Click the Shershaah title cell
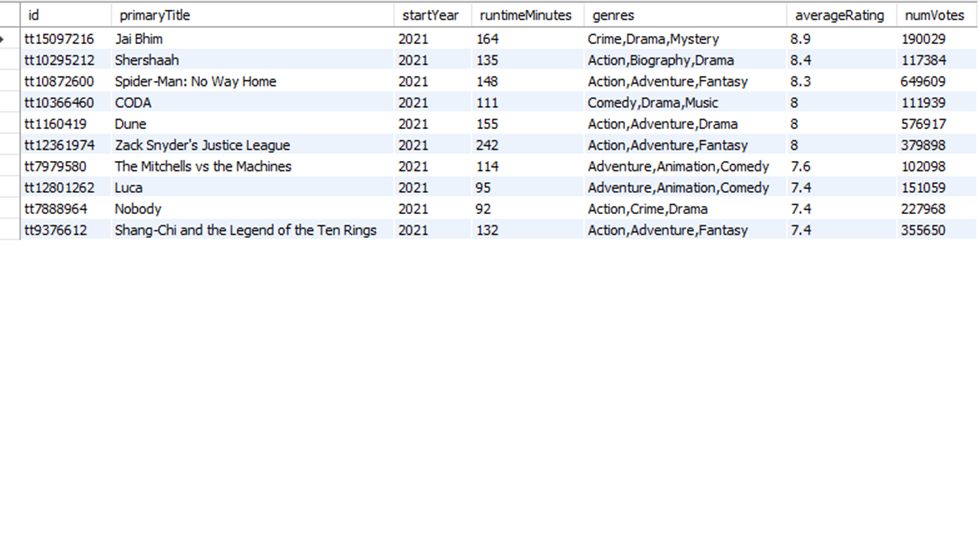Image resolution: width=980 pixels, height=551 pixels. [147, 60]
